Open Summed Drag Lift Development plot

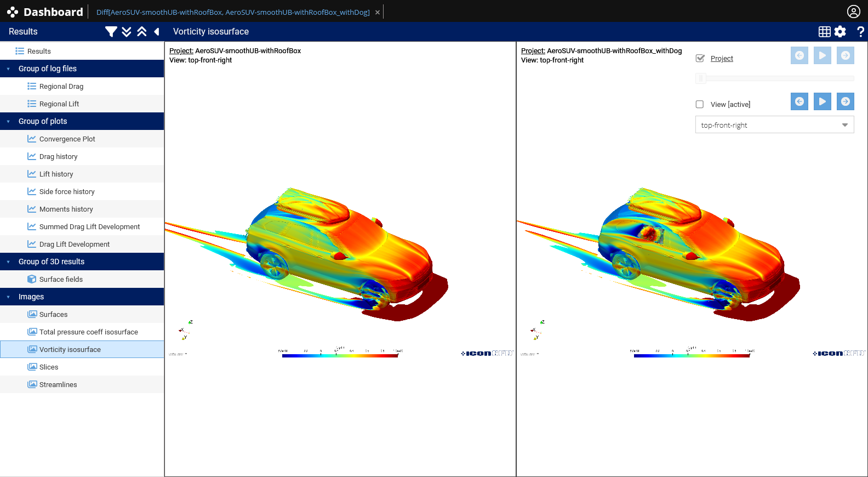pyautogui.click(x=82, y=226)
